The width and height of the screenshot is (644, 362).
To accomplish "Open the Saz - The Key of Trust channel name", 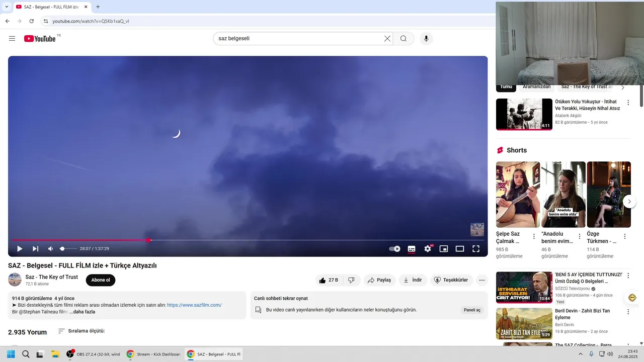I will tap(52, 277).
